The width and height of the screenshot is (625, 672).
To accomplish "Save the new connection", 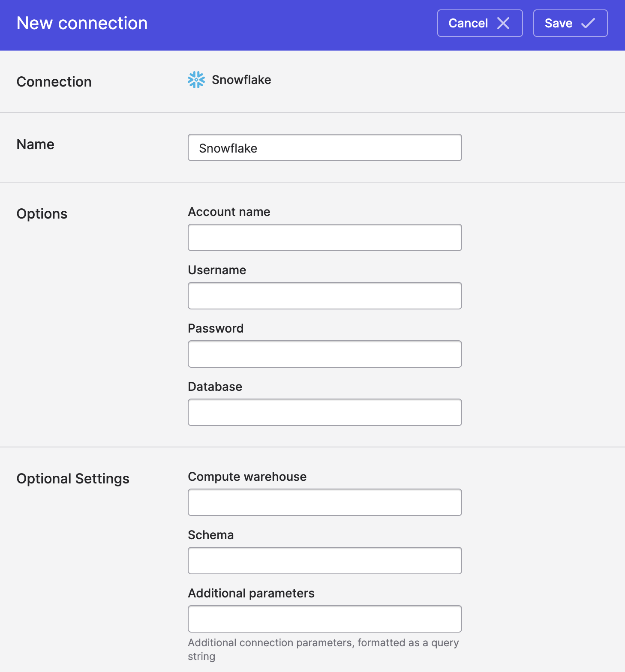I will [571, 23].
